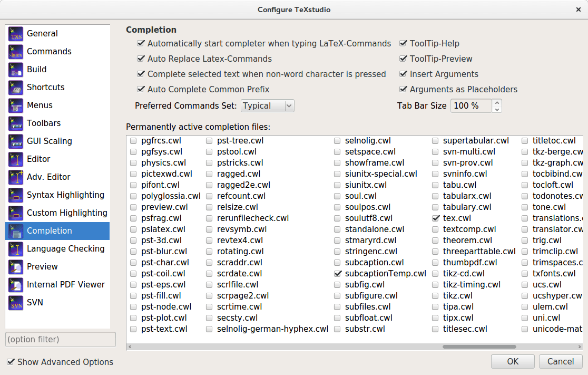Open Internal PDF Viewer label
Image resolution: width=588 pixels, height=375 pixels.
click(66, 284)
